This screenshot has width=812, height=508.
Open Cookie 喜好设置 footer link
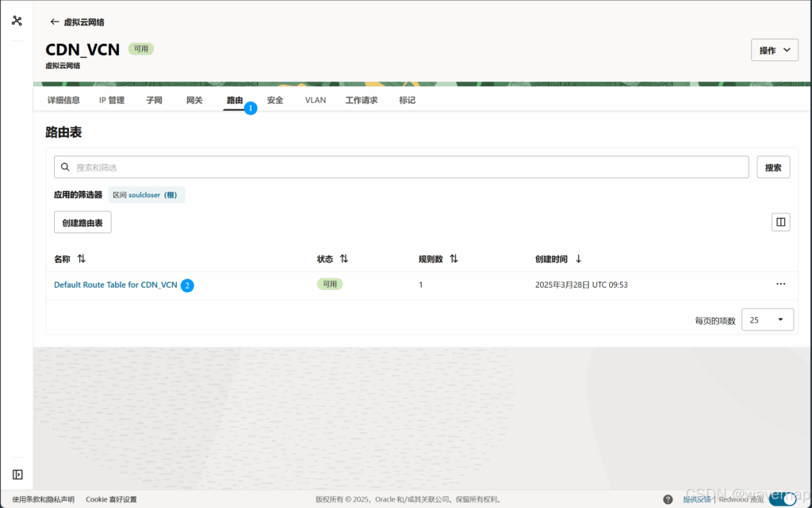[x=111, y=499]
